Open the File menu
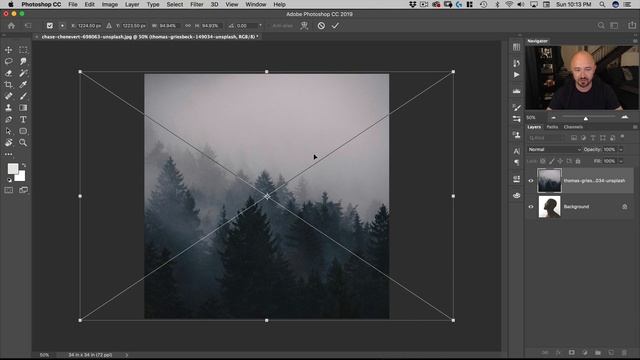 click(73, 4)
